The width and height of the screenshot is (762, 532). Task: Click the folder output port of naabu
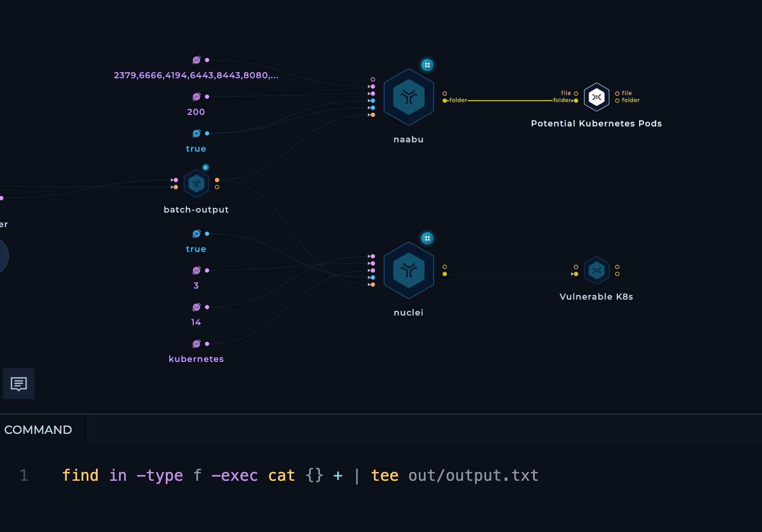click(x=445, y=101)
